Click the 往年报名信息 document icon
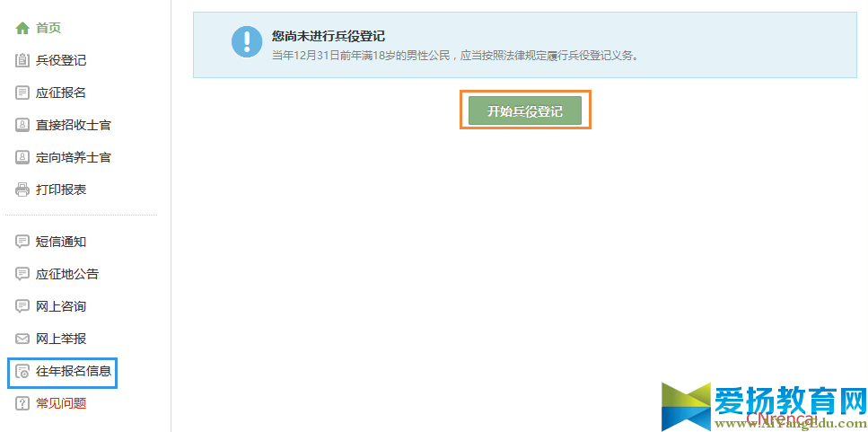Image resolution: width=868 pixels, height=432 pixels. [x=22, y=372]
